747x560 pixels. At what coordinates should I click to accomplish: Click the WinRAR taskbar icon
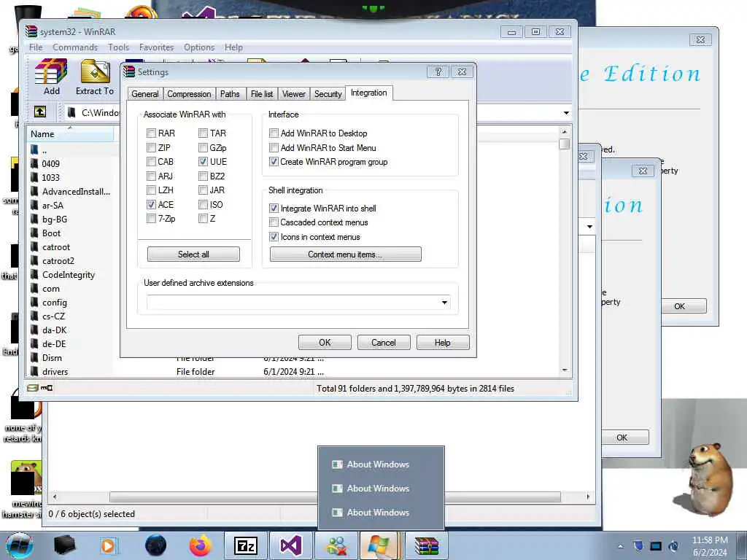click(x=426, y=545)
